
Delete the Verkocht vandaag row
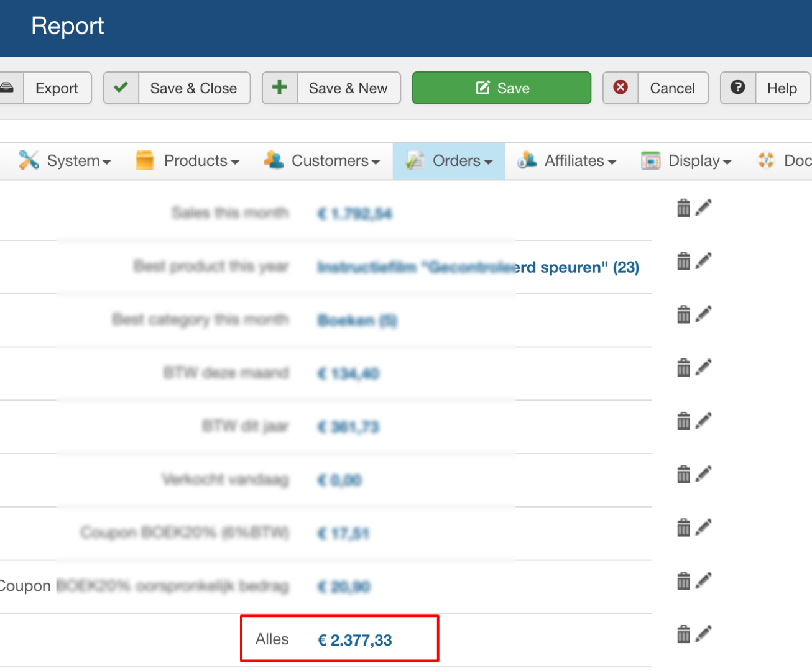[683, 475]
